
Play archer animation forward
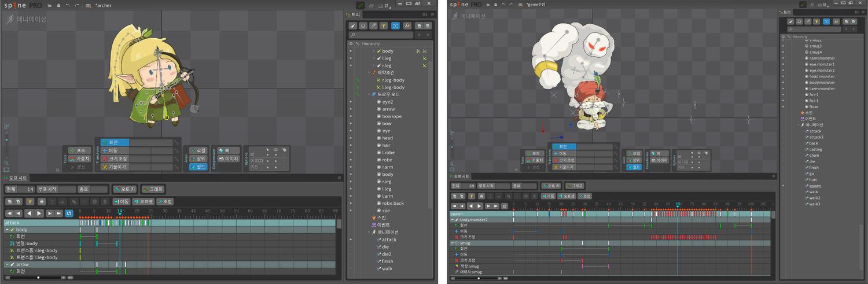pos(39,213)
